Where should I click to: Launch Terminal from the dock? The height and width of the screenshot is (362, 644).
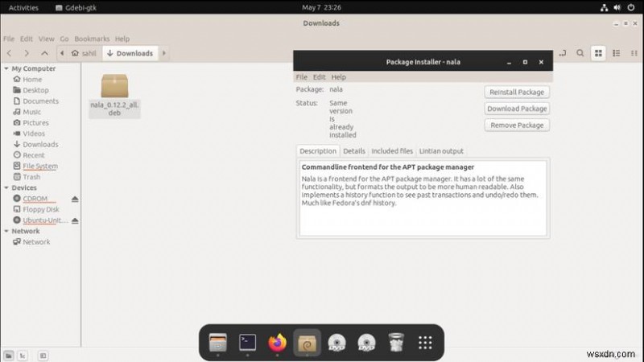pos(248,343)
